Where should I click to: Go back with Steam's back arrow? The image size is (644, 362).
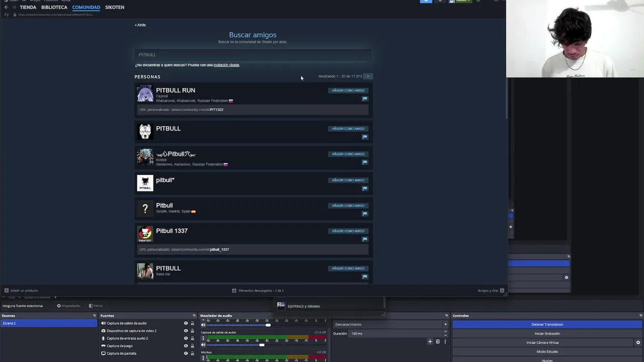6,7
